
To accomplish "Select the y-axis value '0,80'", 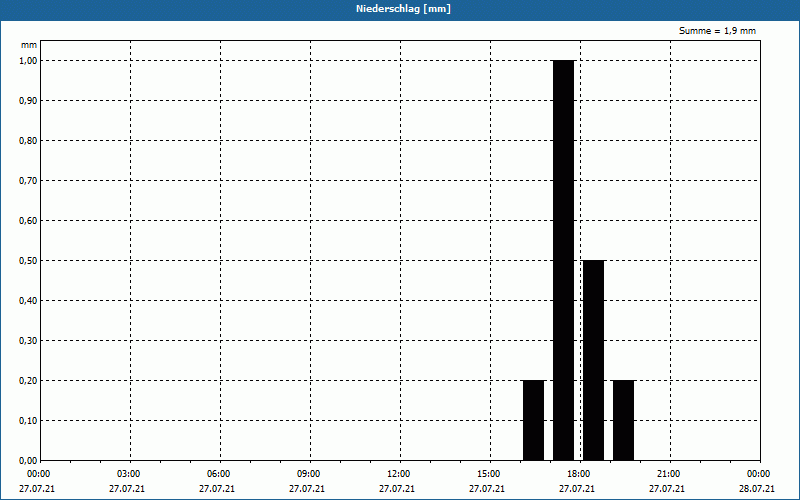I will 28,141.
